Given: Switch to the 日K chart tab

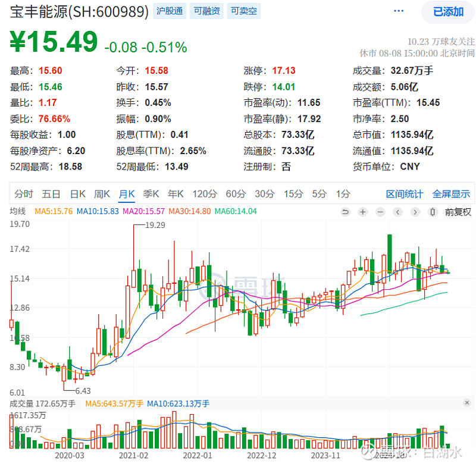Looking at the screenshot, I should pos(78,193).
